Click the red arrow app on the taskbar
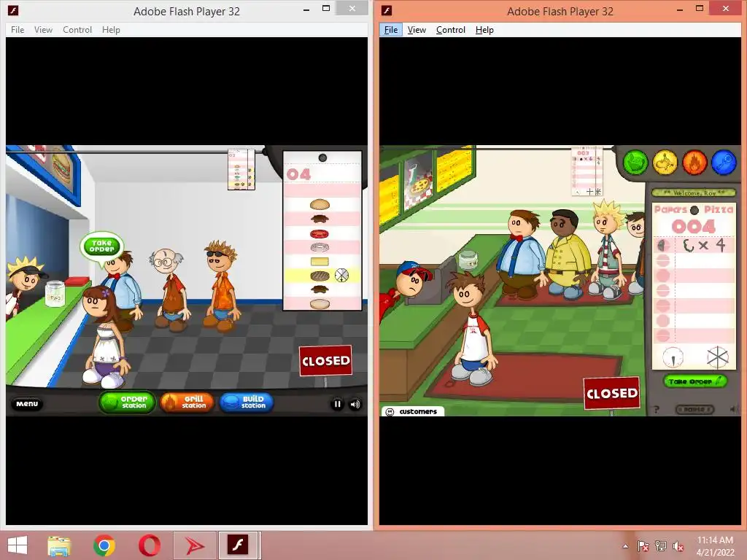The image size is (747, 560). 194,545
